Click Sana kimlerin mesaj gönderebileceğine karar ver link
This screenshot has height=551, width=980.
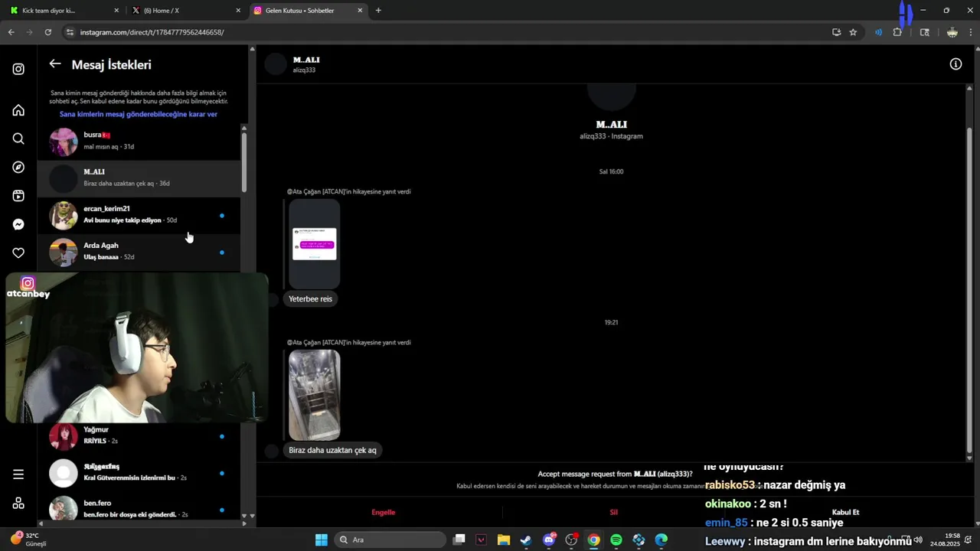pyautogui.click(x=139, y=114)
